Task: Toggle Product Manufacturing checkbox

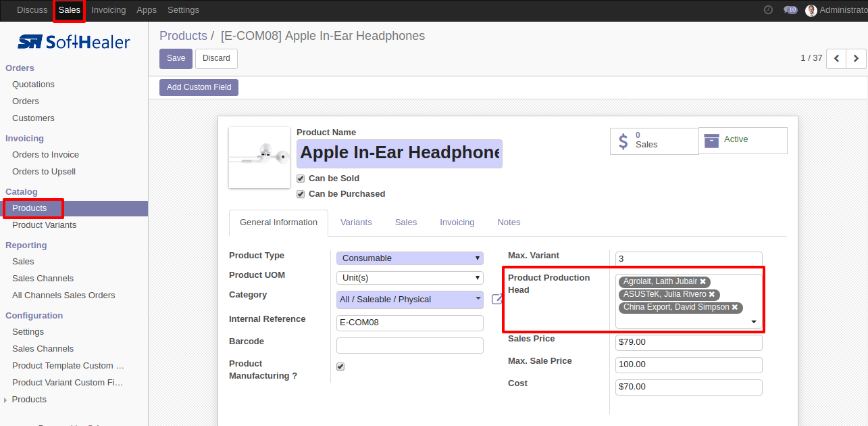Action: pos(340,366)
